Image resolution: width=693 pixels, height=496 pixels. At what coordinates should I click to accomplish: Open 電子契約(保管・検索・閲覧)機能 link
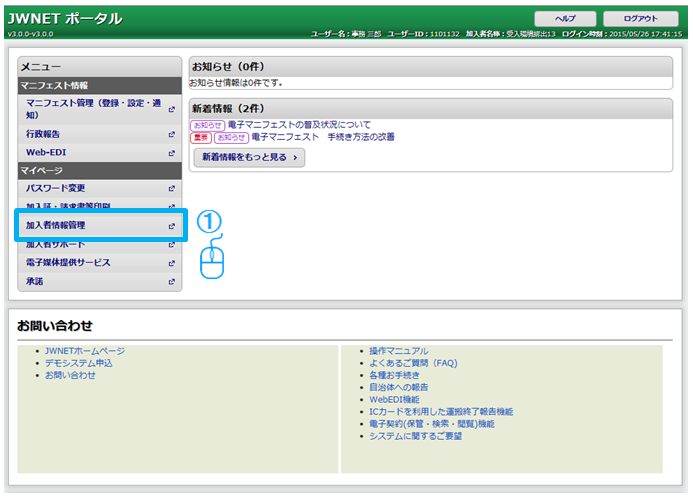[432, 424]
